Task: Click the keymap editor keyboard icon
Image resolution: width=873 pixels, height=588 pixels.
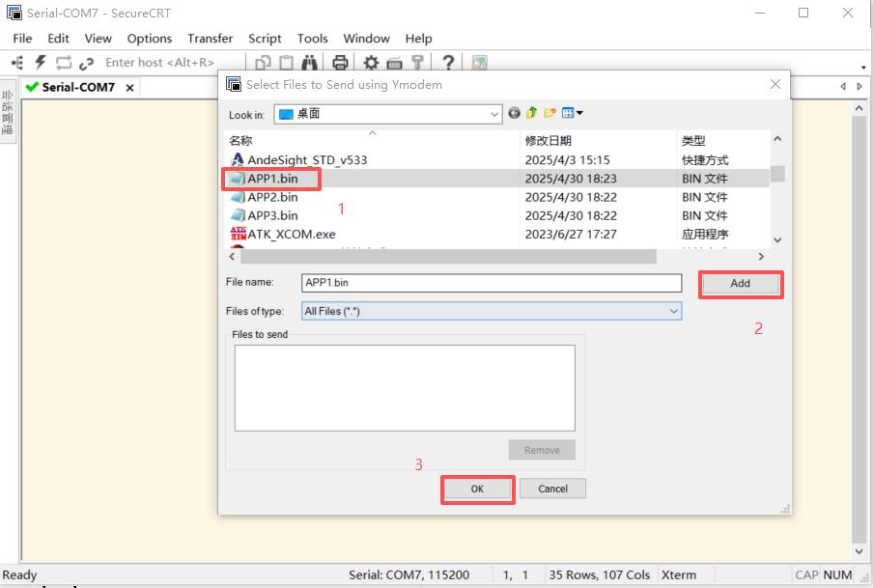Action: pyautogui.click(x=395, y=63)
